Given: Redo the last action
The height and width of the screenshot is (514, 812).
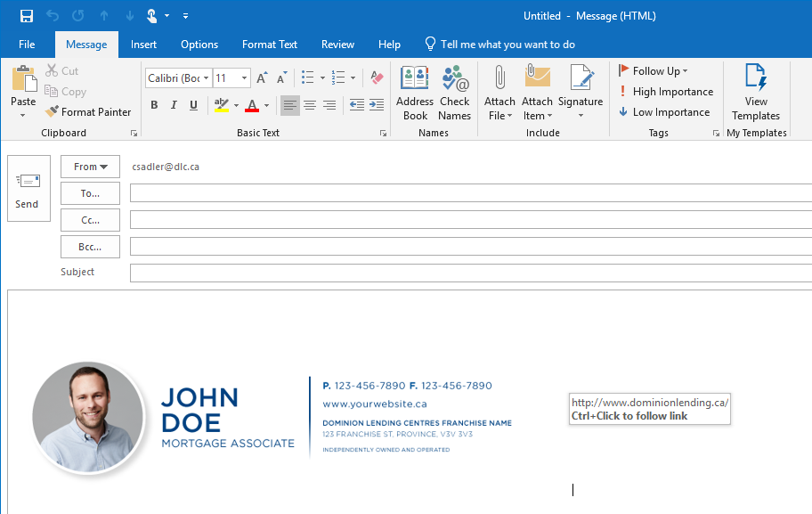Looking at the screenshot, I should click(78, 16).
